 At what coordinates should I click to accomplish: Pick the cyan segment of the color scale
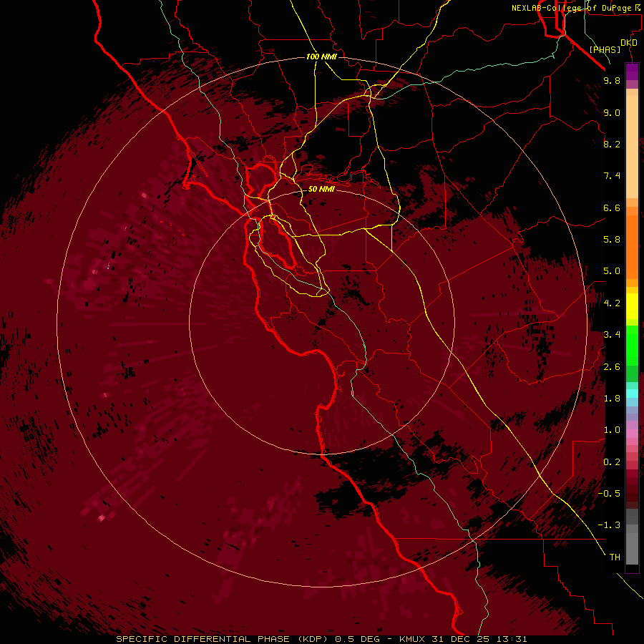[632, 394]
